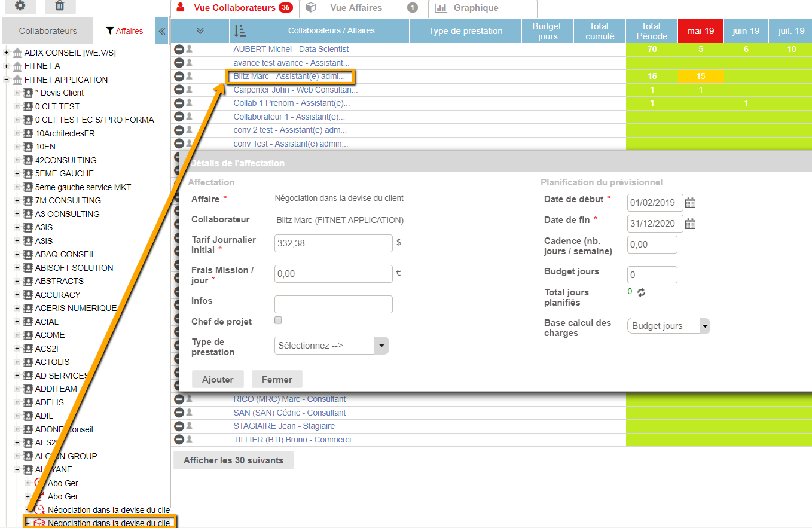This screenshot has width=812, height=528.
Task: Refresh Total jours planifiés value
Action: click(642, 292)
